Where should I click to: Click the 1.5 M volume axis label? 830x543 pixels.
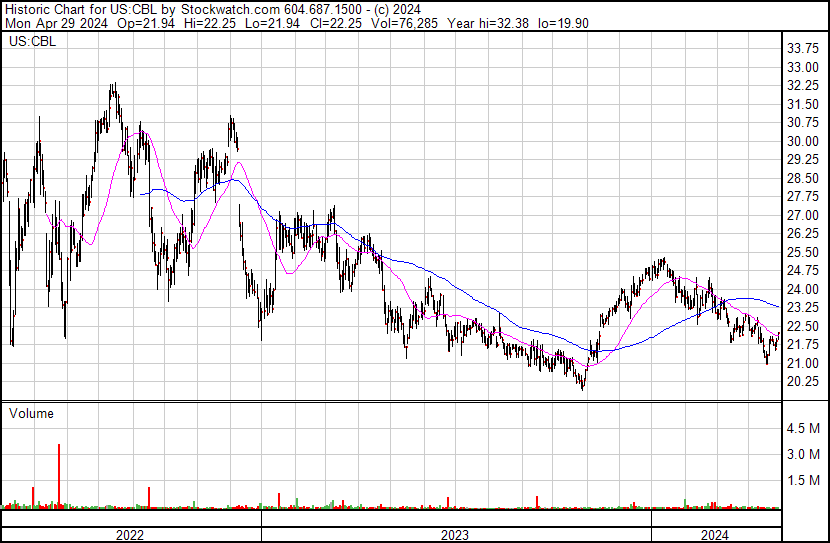click(x=803, y=480)
